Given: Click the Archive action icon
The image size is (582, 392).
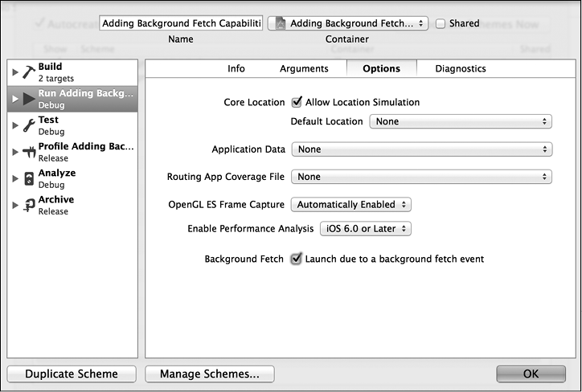Looking at the screenshot, I should tap(29, 205).
